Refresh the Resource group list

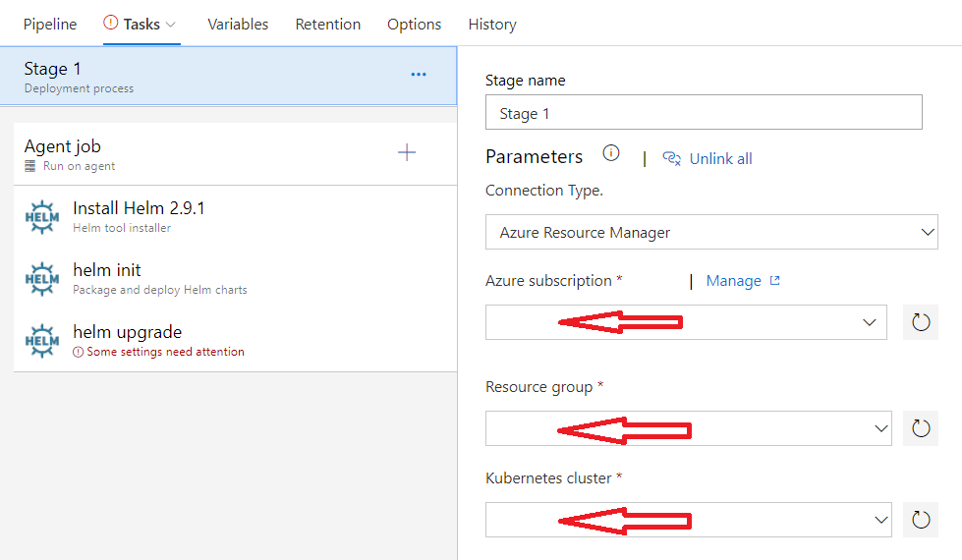(x=921, y=428)
